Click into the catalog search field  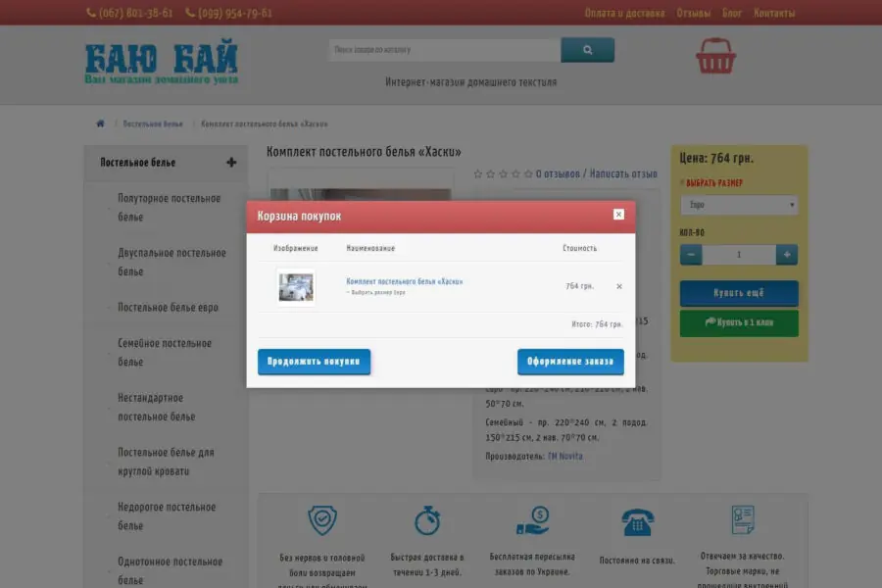[x=444, y=50]
